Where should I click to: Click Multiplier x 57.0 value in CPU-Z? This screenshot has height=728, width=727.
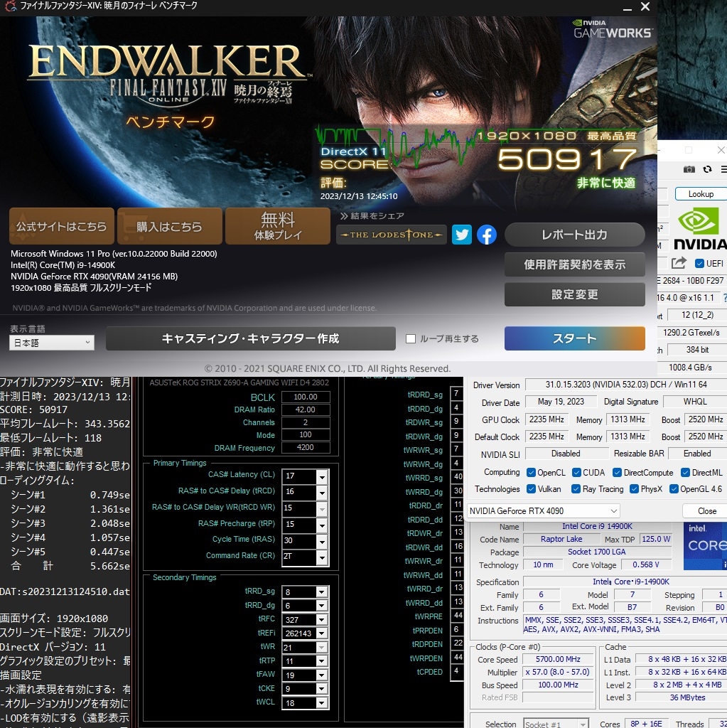click(x=558, y=672)
